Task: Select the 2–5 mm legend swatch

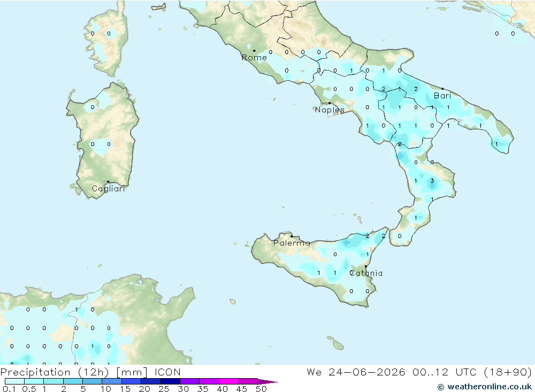Action: (73, 381)
